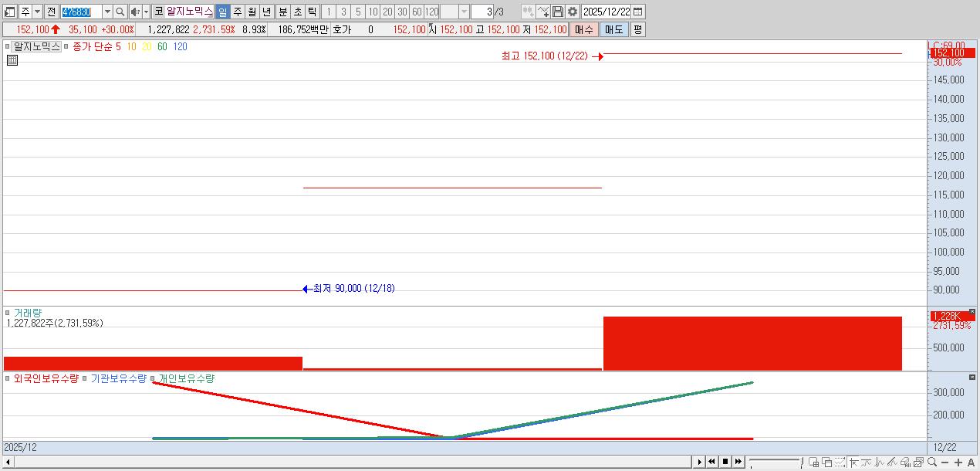
Task: Save the chart with the floppy disk icon
Action: point(557,12)
